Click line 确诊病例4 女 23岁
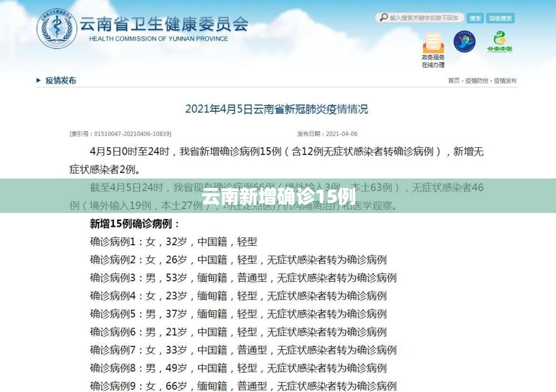556x392 pixels. click(239, 296)
